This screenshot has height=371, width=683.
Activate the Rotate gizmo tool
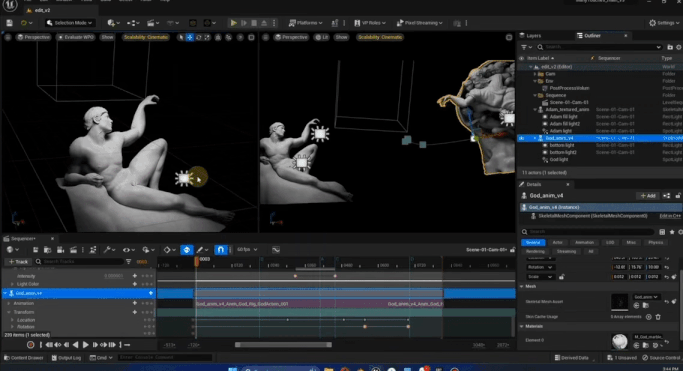coord(199,37)
